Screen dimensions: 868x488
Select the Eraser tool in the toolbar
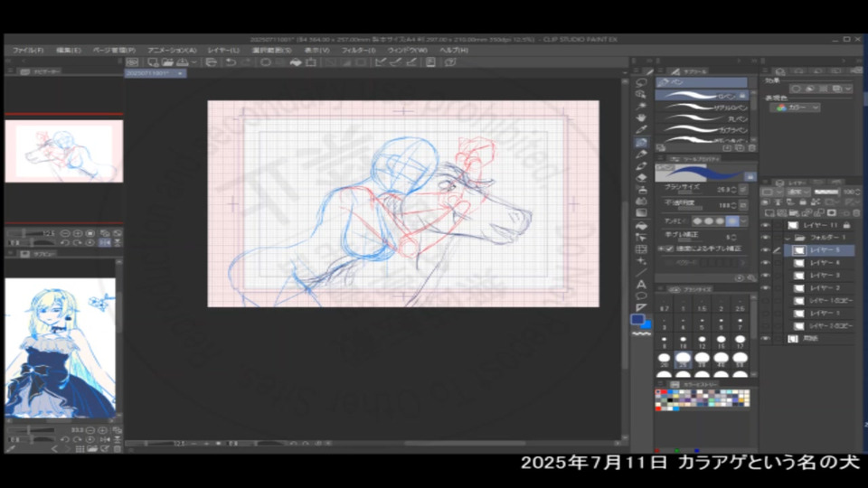click(x=641, y=178)
